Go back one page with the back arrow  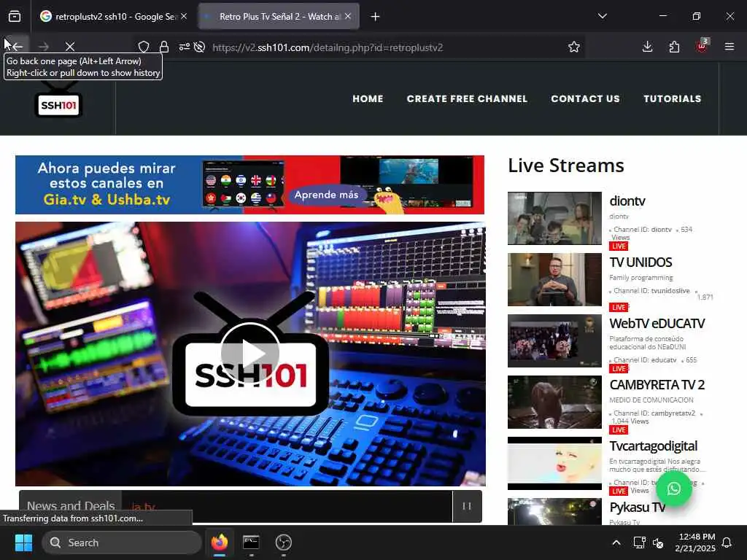coord(17,47)
